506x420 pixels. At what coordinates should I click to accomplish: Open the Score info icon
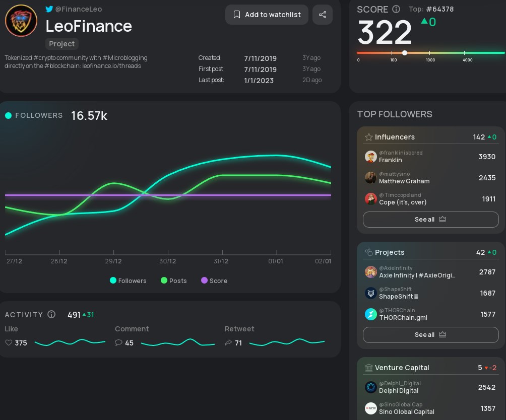pyautogui.click(x=396, y=9)
